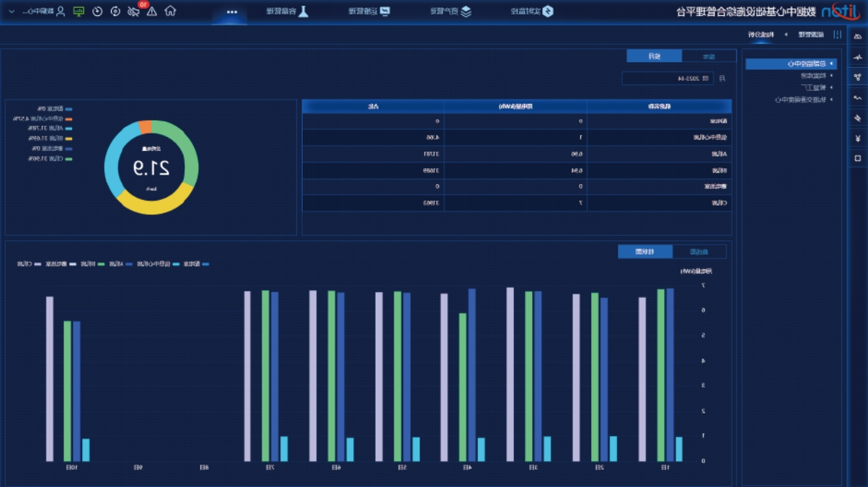Click the month date field 2023-04

[668, 78]
